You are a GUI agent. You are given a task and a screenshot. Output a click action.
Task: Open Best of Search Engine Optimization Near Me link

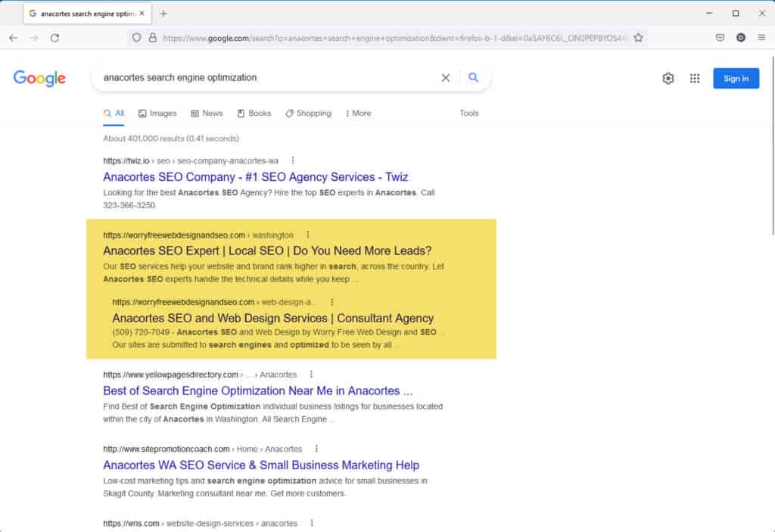(257, 390)
